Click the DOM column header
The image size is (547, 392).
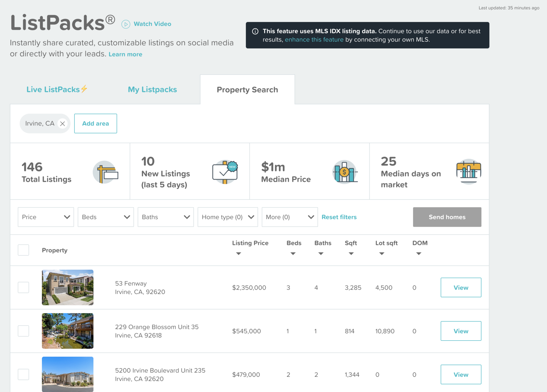pos(420,243)
